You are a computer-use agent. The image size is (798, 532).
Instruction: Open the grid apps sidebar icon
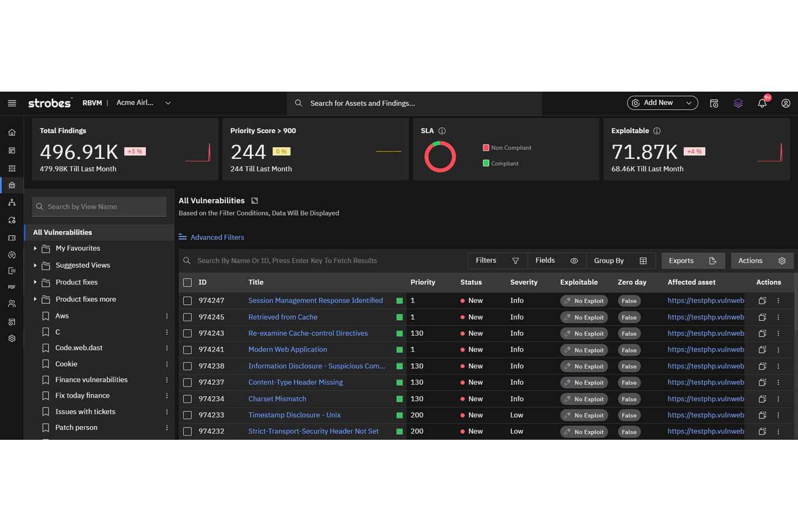[12, 168]
